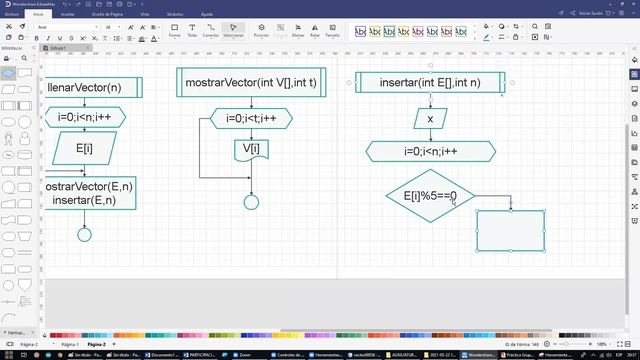Add a new page with plus button

coord(114,344)
